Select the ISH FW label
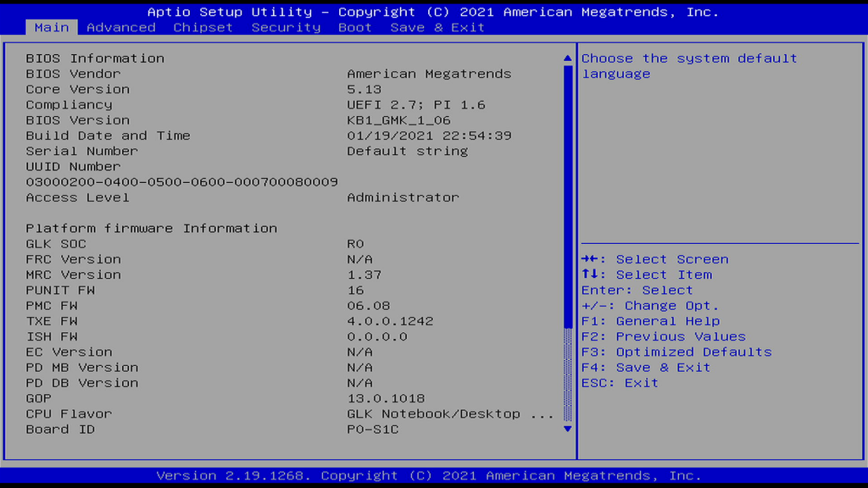Viewport: 868px width, 488px height. [52, 337]
